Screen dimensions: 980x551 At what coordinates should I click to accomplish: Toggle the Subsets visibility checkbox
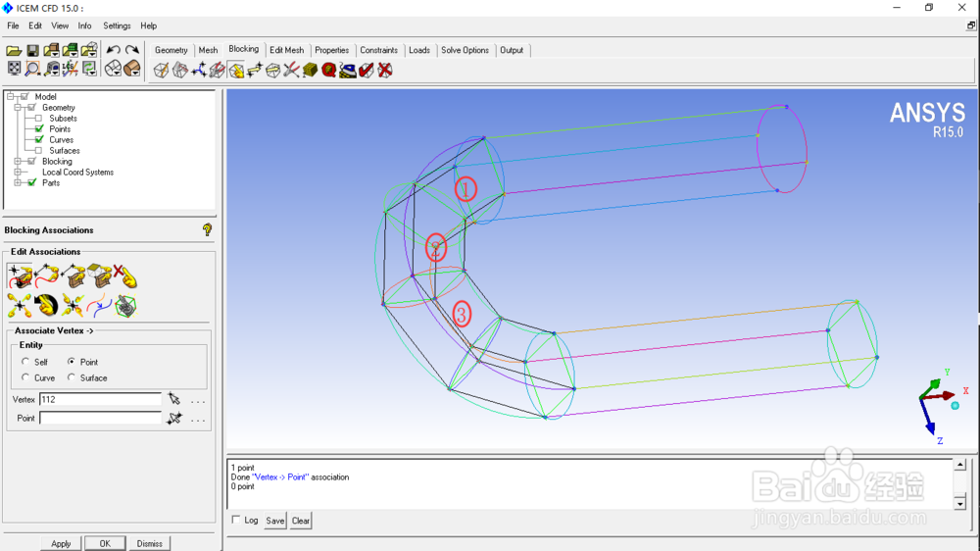(39, 119)
